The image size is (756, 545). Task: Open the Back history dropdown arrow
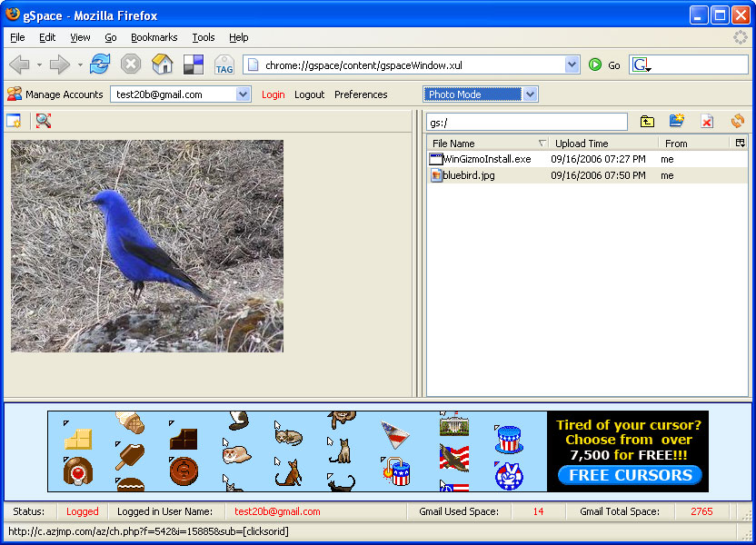point(39,64)
